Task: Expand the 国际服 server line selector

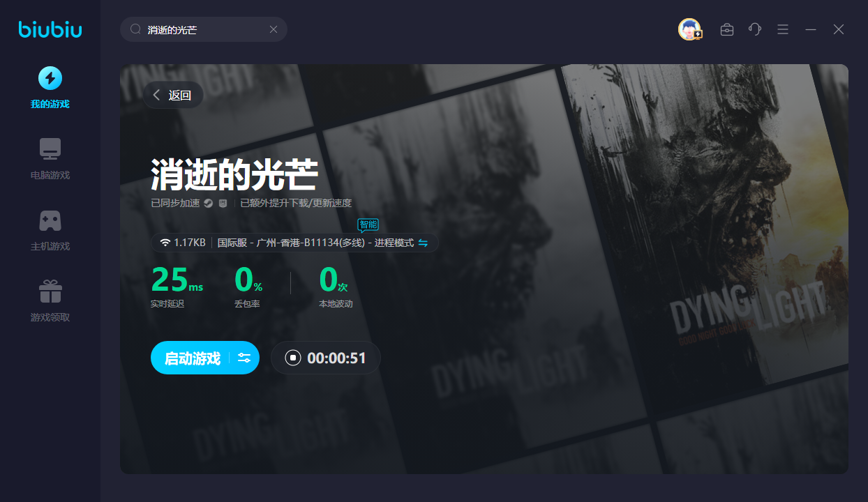Action: 315,243
